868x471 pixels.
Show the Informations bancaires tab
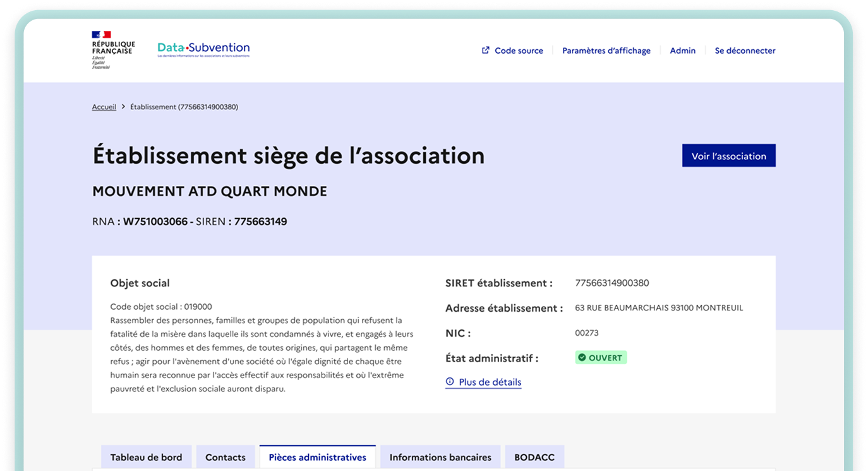tap(440, 457)
